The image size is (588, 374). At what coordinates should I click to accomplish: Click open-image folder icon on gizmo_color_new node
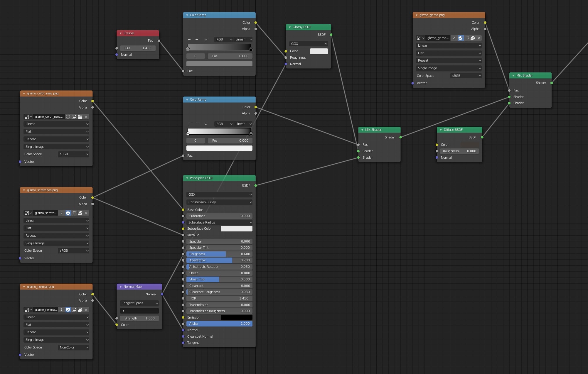tap(80, 117)
